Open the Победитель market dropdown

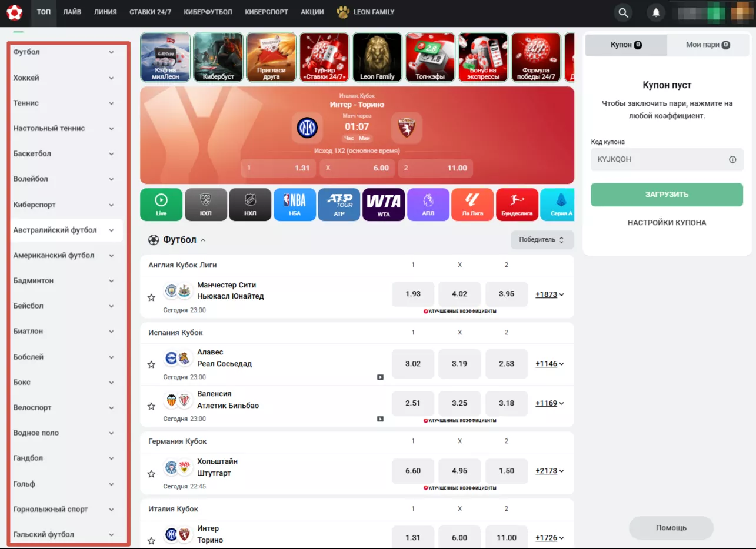[x=542, y=240]
